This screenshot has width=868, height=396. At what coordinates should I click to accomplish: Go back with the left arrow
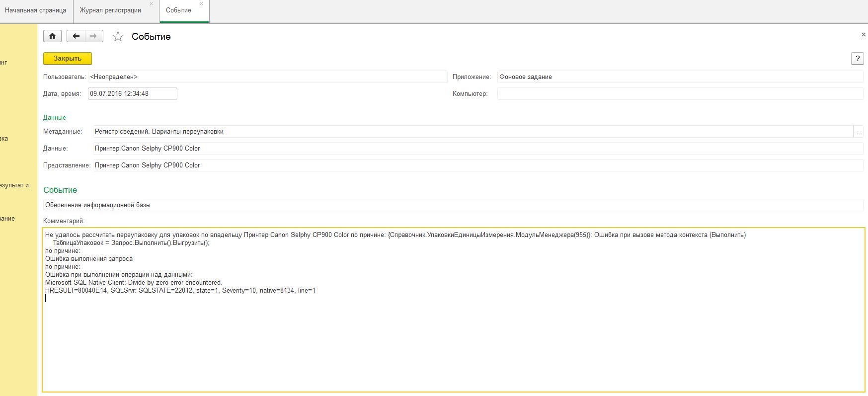click(76, 36)
